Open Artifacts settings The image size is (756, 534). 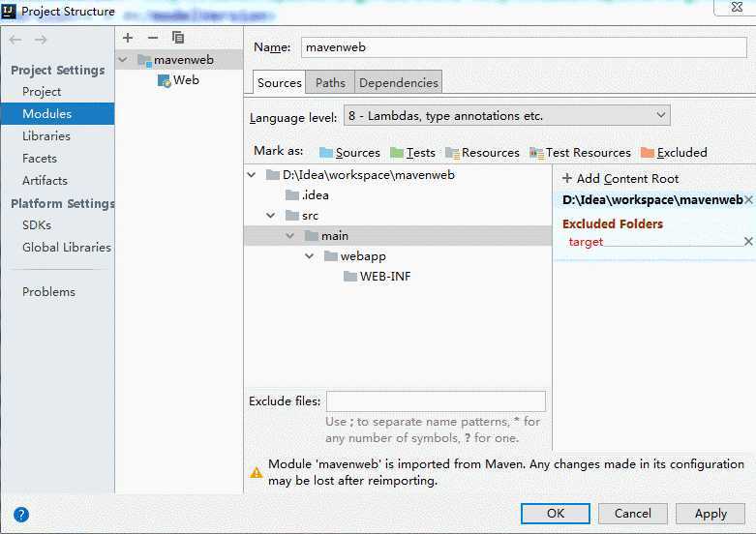tap(45, 180)
